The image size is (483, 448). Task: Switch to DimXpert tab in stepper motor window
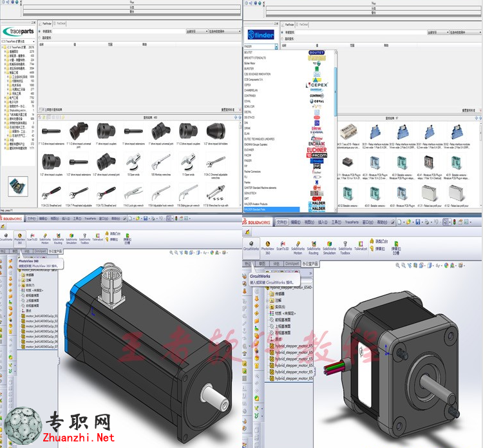point(292,264)
